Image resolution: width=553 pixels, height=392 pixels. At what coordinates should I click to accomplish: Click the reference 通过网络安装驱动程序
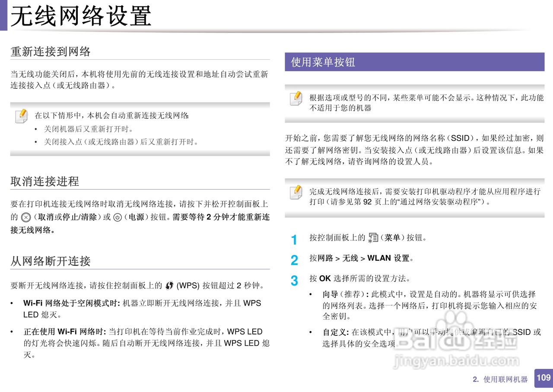(438, 202)
